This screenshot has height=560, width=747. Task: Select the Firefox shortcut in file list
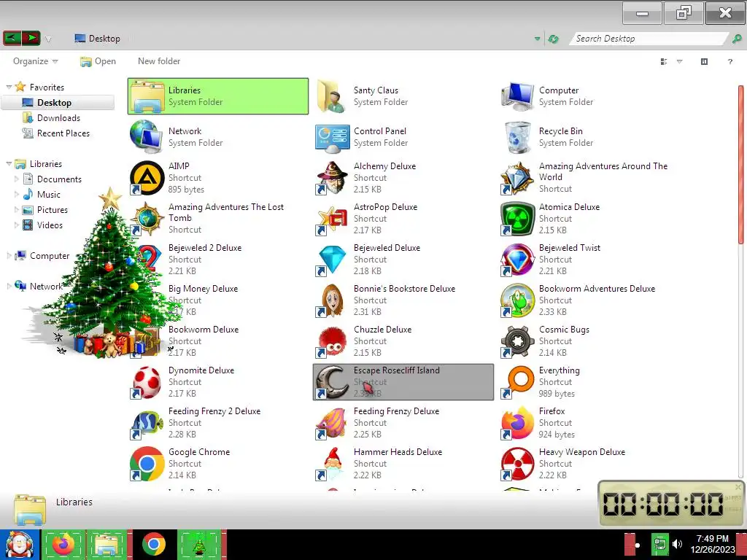tap(517, 423)
